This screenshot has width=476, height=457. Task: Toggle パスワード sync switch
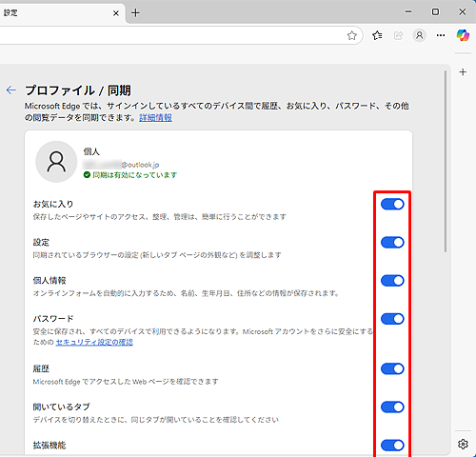pyautogui.click(x=392, y=319)
